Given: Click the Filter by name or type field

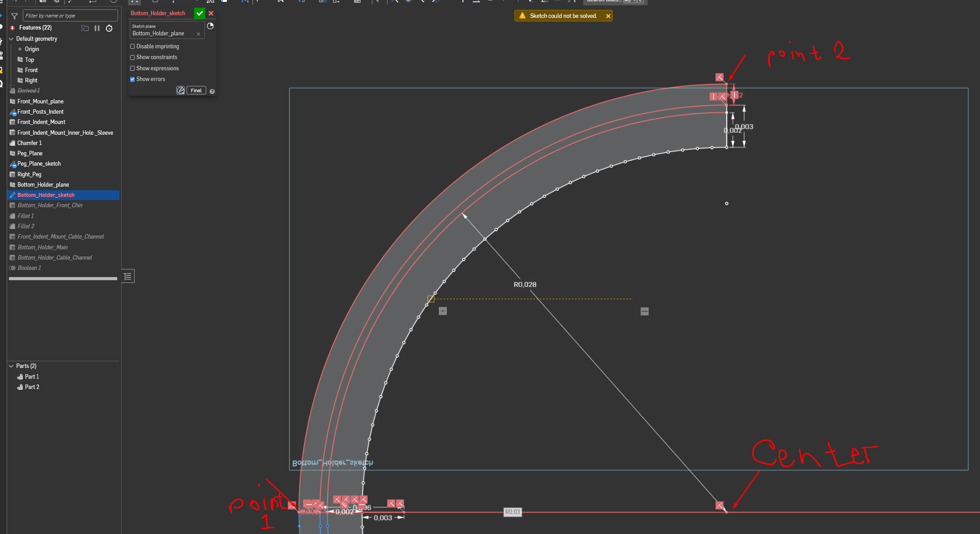Looking at the screenshot, I should click(x=69, y=16).
